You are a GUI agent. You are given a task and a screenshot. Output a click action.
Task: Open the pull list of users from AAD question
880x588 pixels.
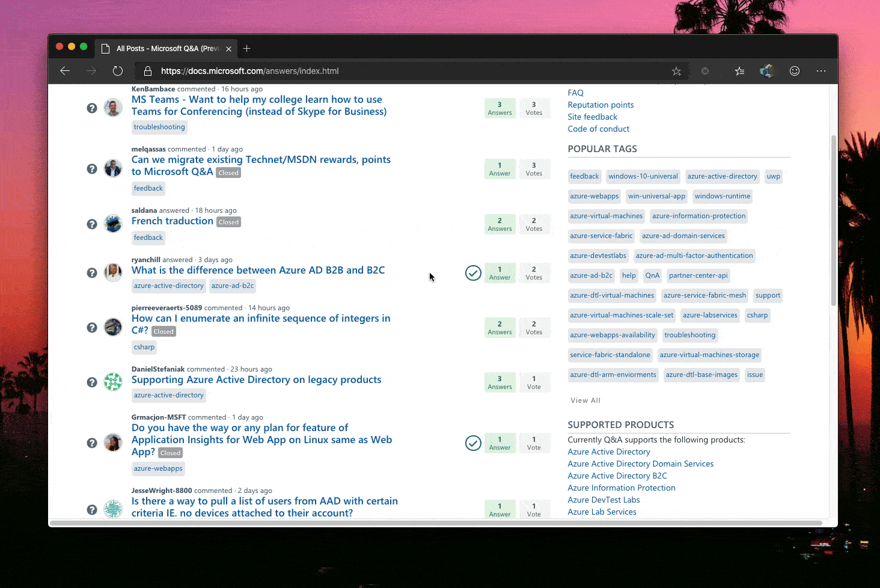coord(264,507)
